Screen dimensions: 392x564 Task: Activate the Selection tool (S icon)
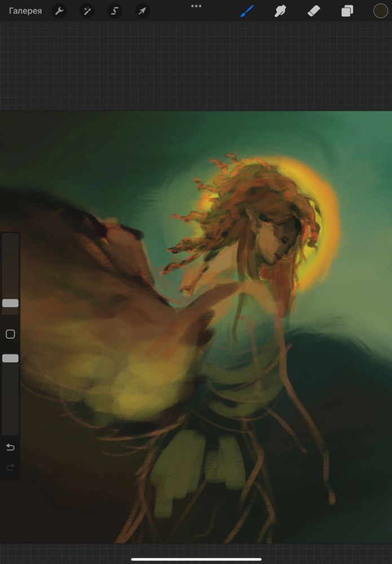pos(114,11)
